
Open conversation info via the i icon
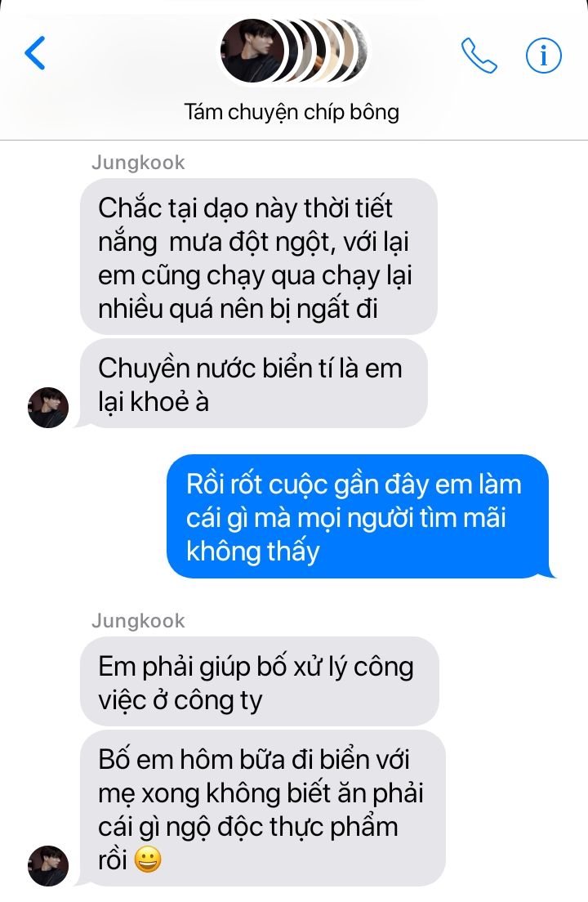pos(544,56)
